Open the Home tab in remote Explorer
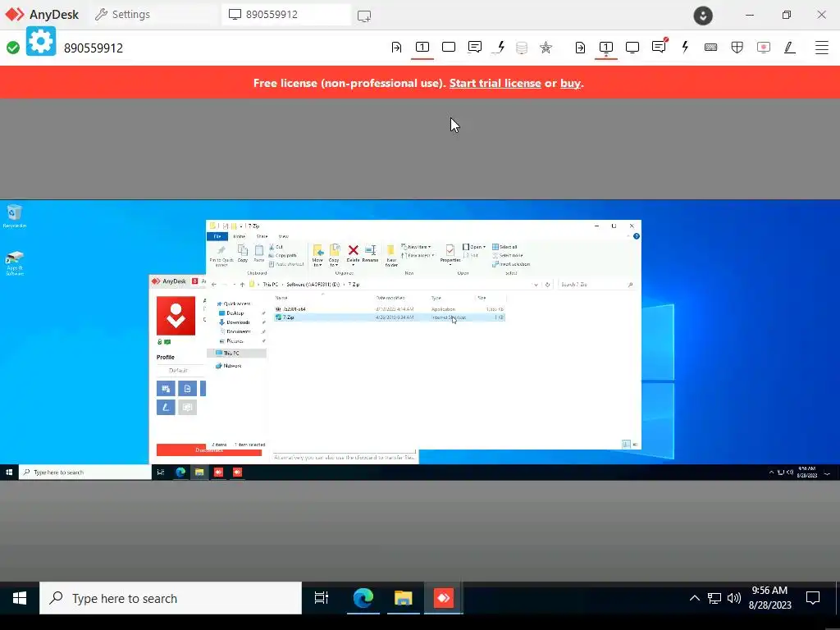Image resolution: width=840 pixels, height=630 pixels. tap(239, 236)
